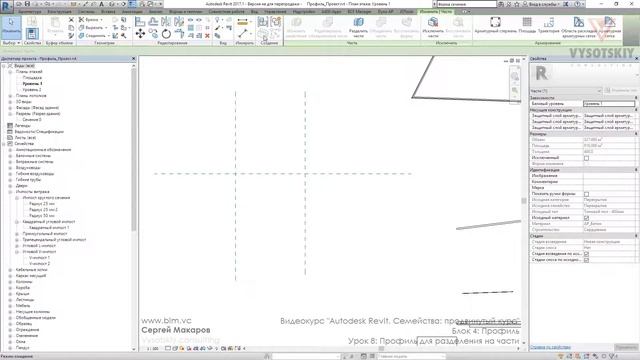Viewport: 640px width, 360px height.
Task: Open Уровень 1 floor plan in browser
Action: pyautogui.click(x=32, y=84)
